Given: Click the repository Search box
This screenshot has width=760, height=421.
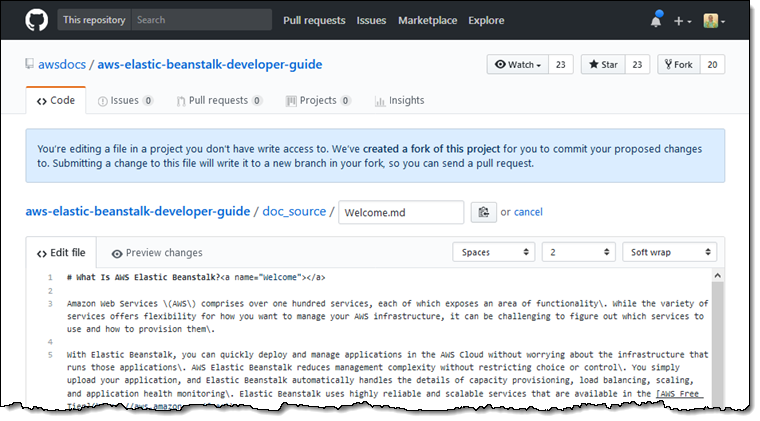Looking at the screenshot, I should pyautogui.click(x=201, y=20).
